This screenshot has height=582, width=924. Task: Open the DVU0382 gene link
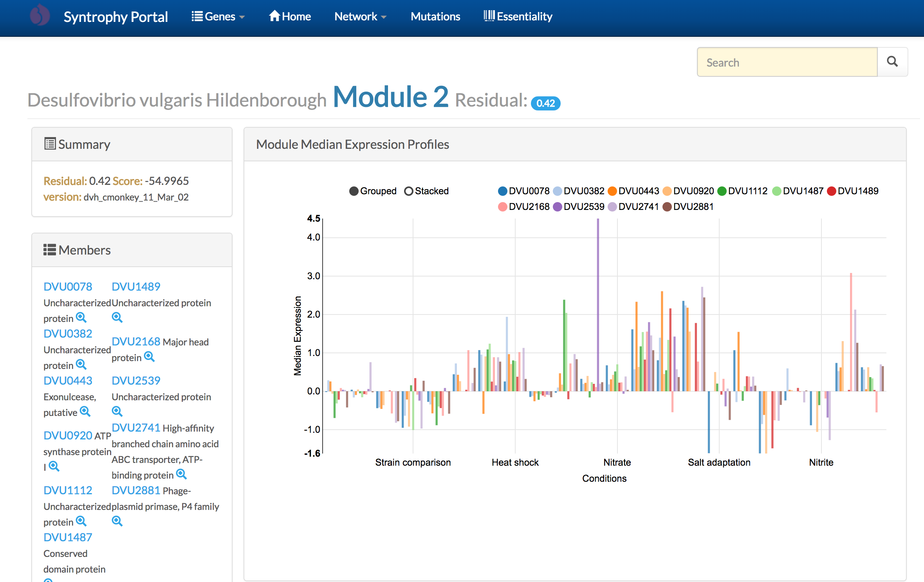68,334
